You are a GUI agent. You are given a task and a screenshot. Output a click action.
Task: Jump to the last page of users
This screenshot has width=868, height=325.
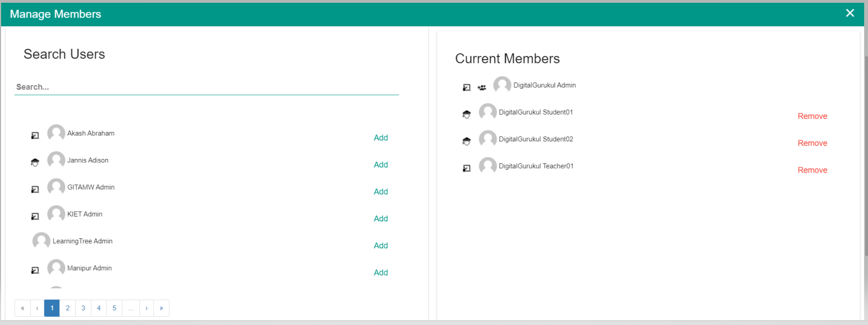(x=161, y=308)
